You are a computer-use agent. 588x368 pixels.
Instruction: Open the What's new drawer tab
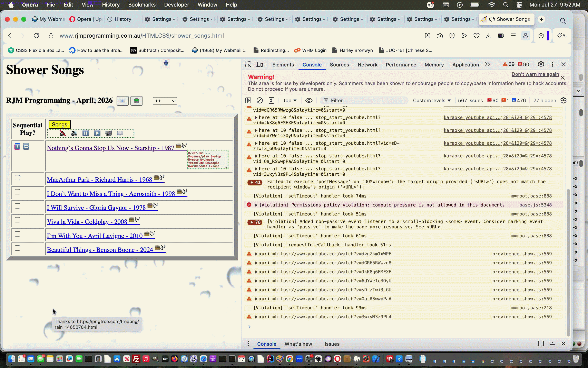click(x=298, y=344)
